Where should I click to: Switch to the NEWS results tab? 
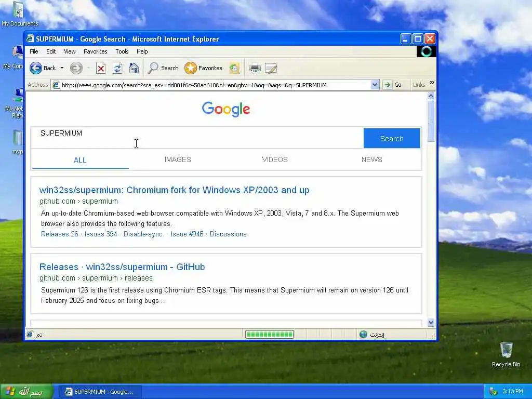[x=372, y=160]
